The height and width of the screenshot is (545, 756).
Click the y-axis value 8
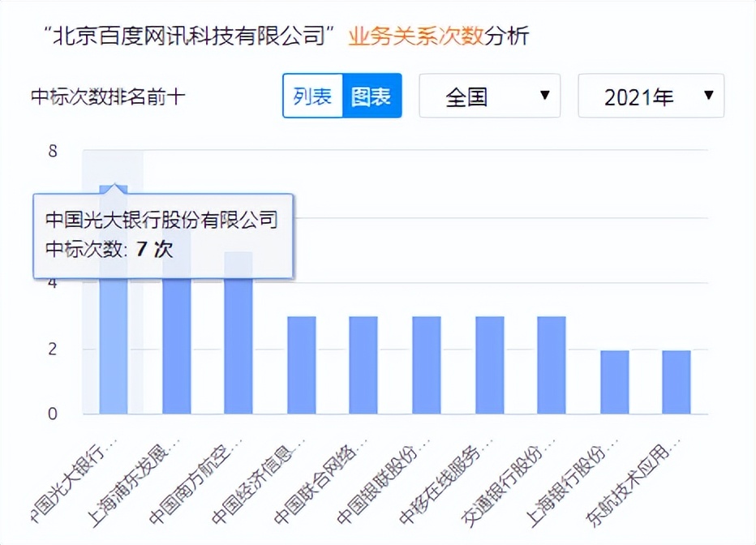click(x=54, y=150)
